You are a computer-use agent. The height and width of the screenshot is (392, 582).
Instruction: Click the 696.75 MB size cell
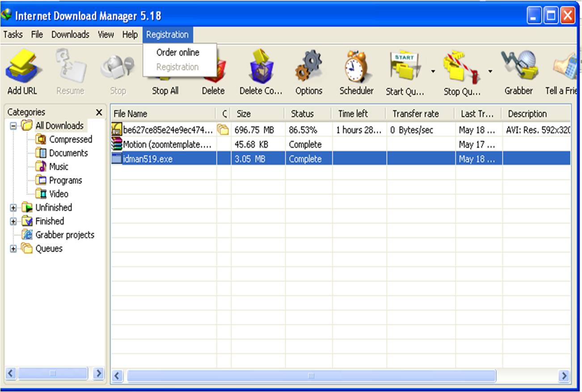pyautogui.click(x=258, y=130)
